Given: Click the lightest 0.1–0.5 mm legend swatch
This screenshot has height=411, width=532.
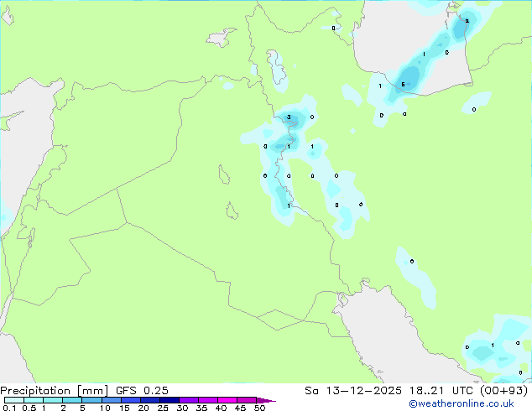Looking at the screenshot, I should click(x=14, y=400).
